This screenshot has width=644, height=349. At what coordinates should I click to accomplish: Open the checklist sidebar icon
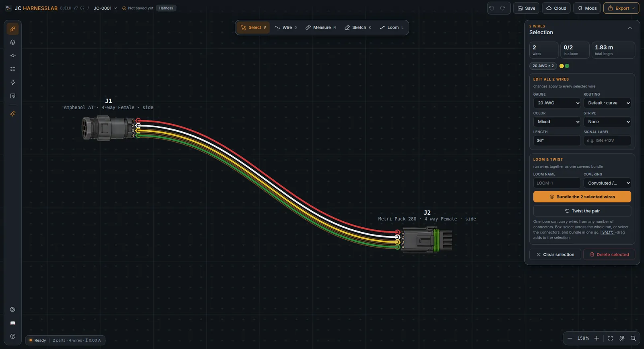tap(13, 69)
